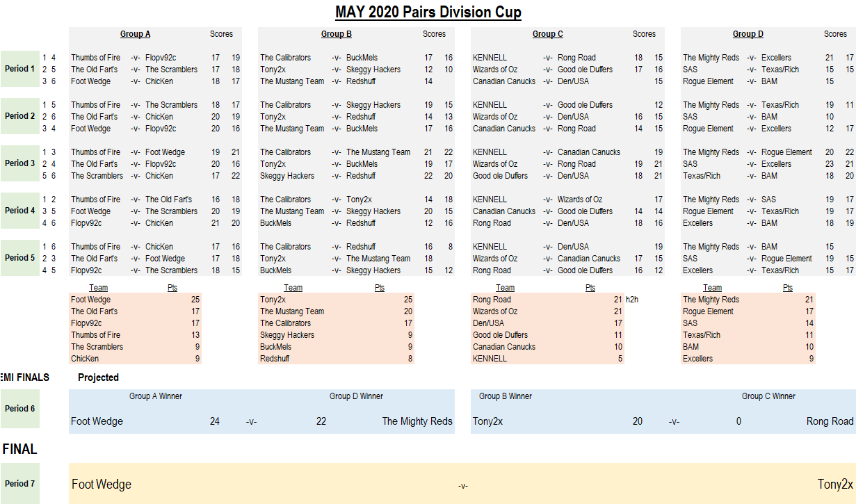856x504 pixels.
Task: Click the Period 6 semi-final label
Action: 19,409
